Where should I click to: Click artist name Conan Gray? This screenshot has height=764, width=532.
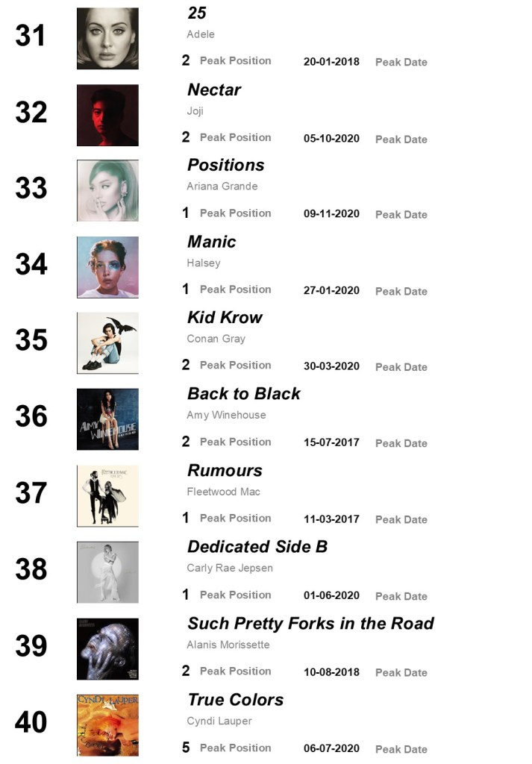(216, 339)
